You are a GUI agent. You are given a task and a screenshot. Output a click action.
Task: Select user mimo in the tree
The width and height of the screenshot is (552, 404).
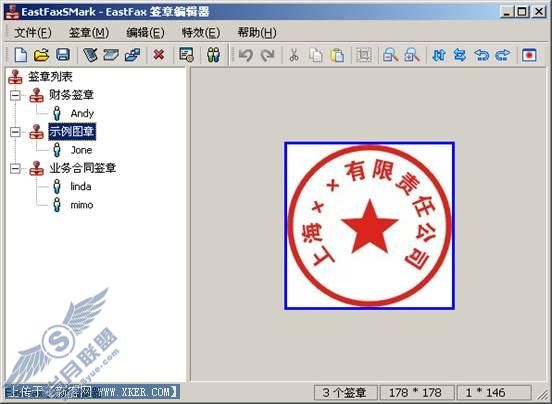coord(82,205)
